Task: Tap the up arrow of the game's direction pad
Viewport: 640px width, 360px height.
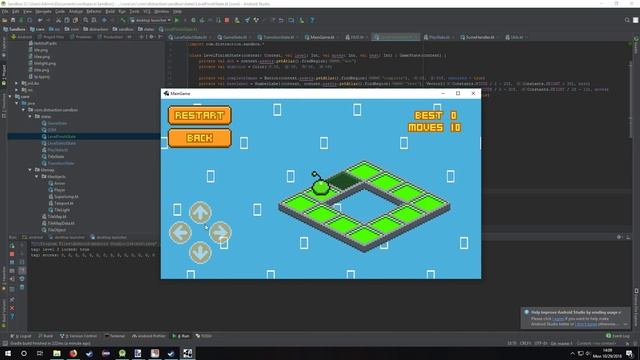Action: click(200, 212)
